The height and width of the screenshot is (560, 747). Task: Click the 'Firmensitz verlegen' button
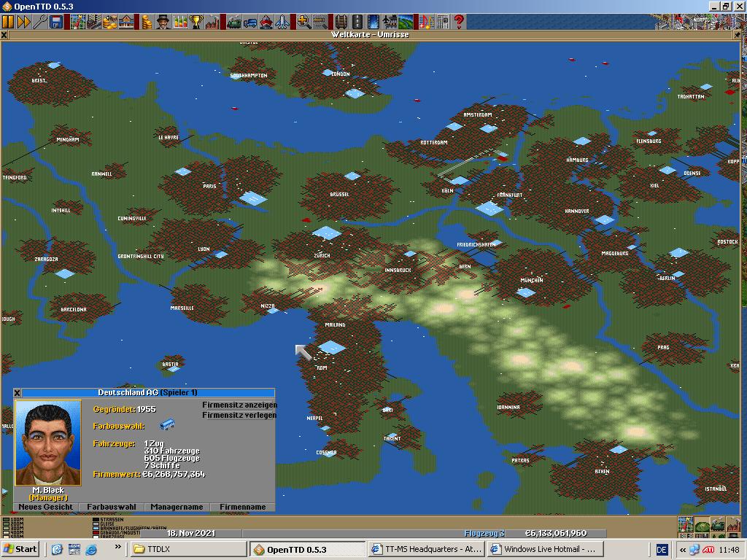click(239, 415)
